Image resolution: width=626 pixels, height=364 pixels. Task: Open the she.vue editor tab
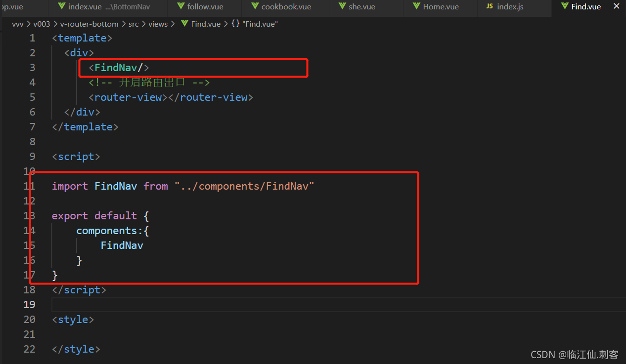(x=366, y=7)
